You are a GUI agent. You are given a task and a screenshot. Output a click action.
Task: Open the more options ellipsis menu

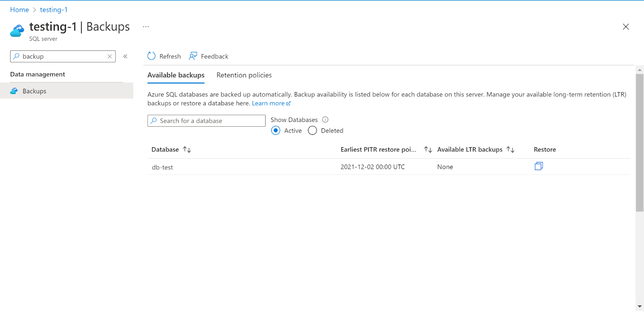point(146,27)
